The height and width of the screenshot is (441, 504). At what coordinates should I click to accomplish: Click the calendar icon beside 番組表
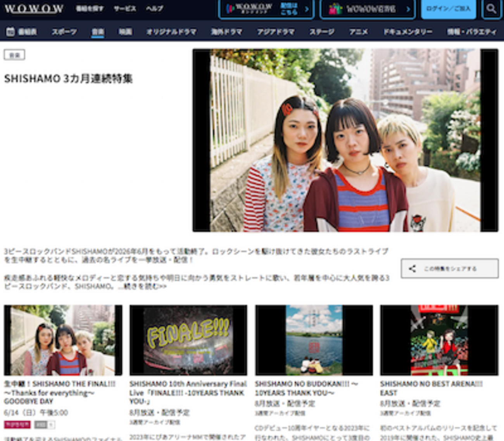(10, 32)
